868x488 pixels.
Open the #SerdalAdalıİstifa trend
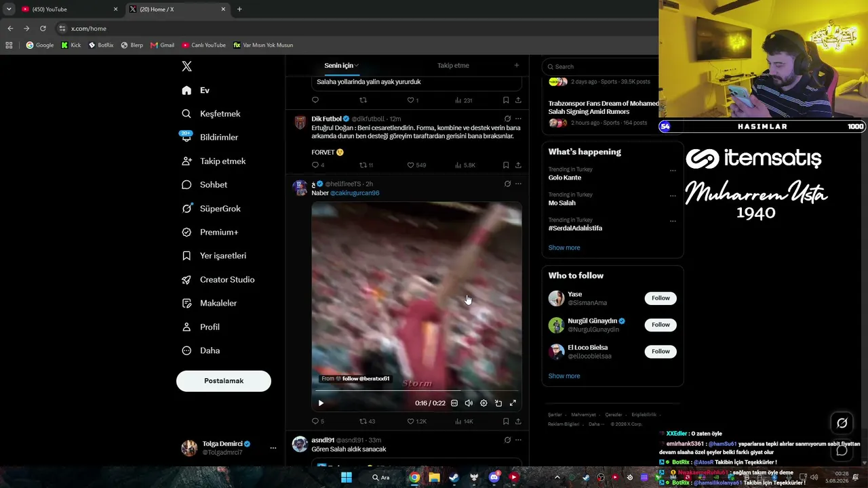coord(575,228)
